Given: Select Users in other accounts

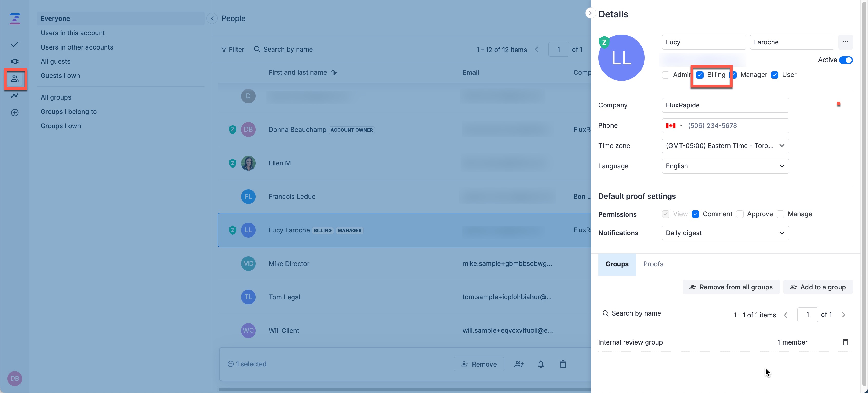Looking at the screenshot, I should point(77,47).
